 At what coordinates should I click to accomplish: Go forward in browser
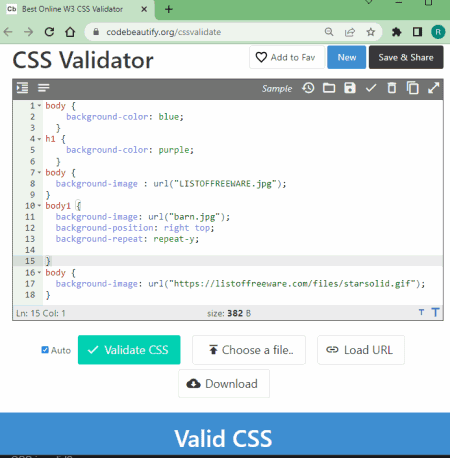click(x=29, y=32)
